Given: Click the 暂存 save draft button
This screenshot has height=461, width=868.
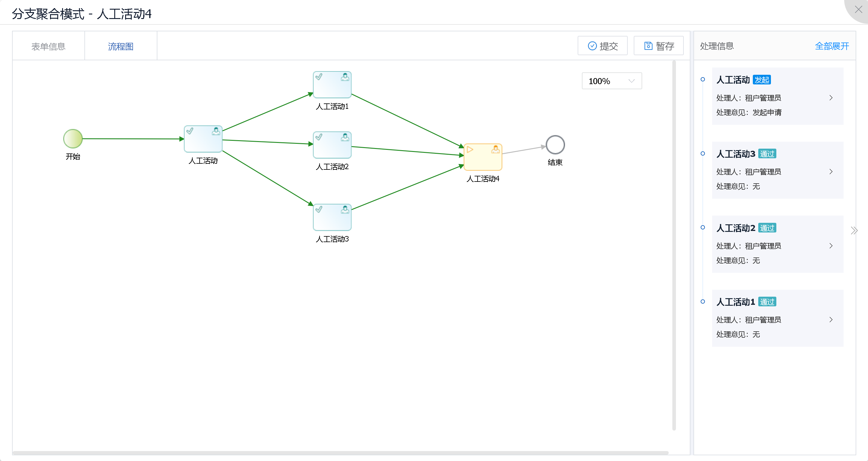Looking at the screenshot, I should coord(658,46).
